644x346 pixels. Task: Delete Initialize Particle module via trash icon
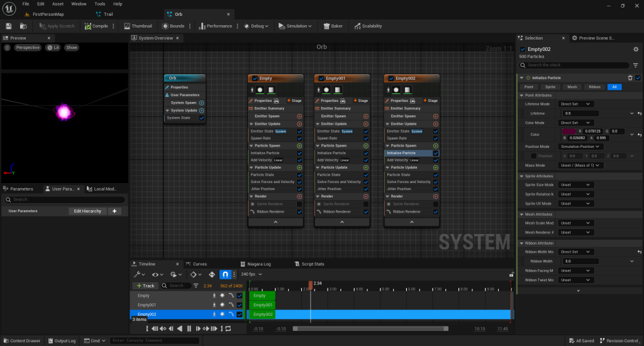(x=630, y=77)
